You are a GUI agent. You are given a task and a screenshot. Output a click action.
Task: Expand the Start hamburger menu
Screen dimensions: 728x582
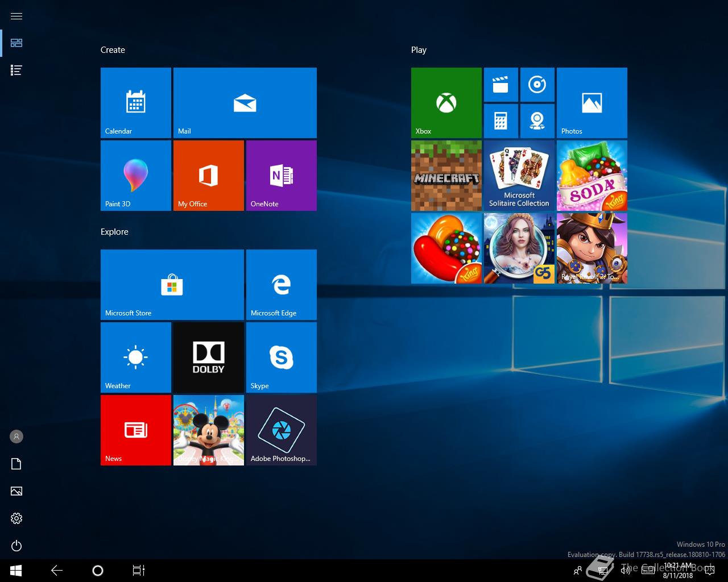pos(16,16)
